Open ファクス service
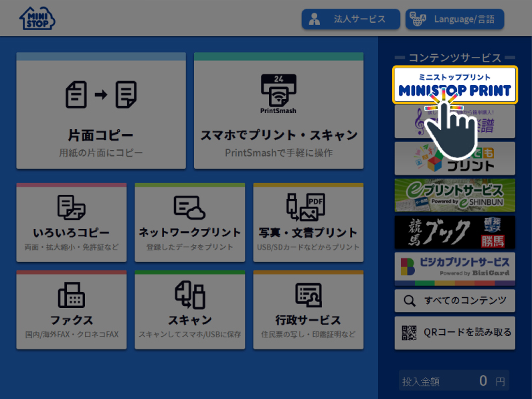 point(71,310)
